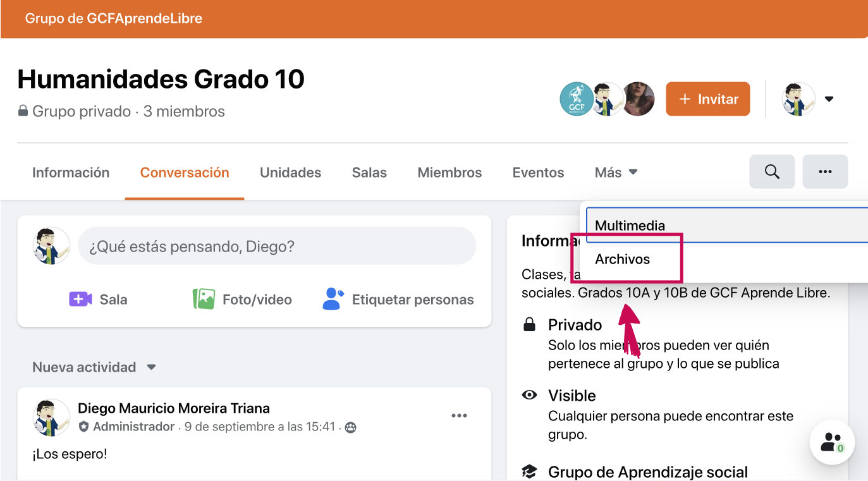Click the 3 miembros text
868x481 pixels.
point(184,112)
